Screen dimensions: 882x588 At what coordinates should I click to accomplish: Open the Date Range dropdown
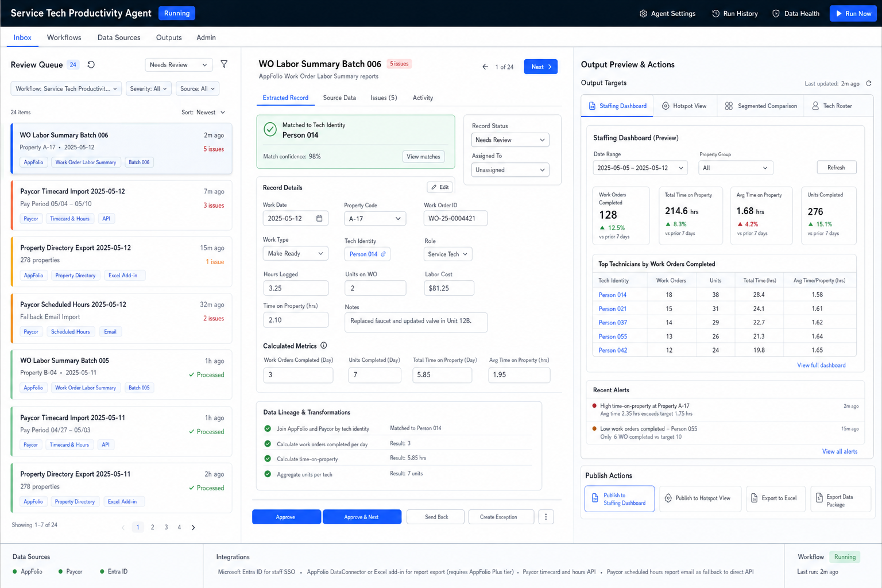[x=640, y=168]
